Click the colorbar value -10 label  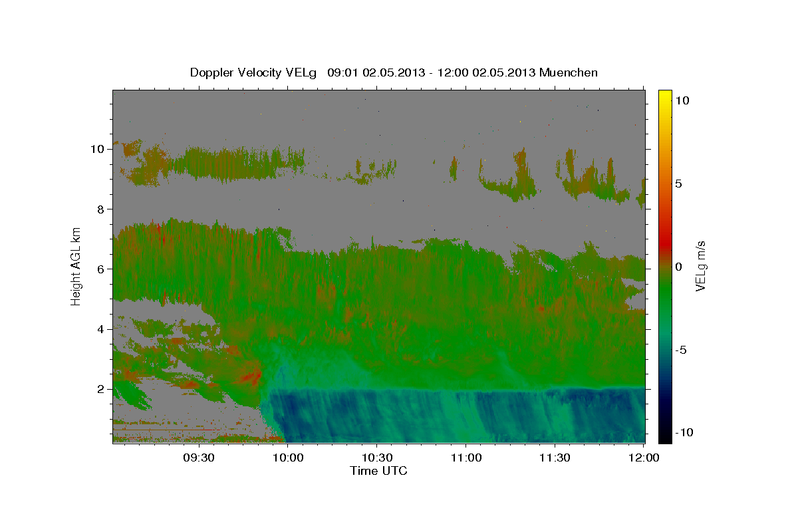click(x=684, y=433)
